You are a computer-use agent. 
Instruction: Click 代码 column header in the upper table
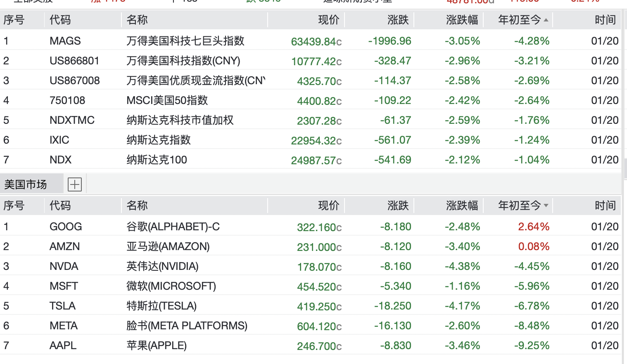[x=60, y=20]
